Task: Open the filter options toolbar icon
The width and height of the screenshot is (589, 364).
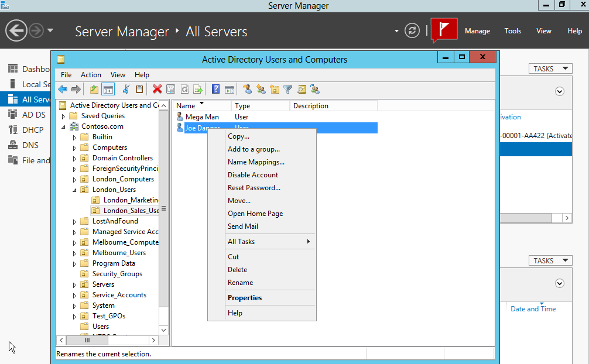Action: click(x=288, y=89)
